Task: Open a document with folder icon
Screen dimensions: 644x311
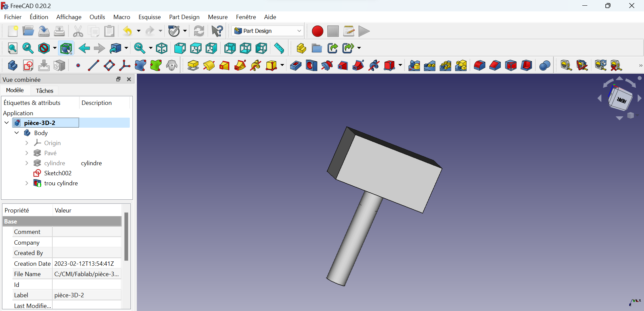Action: click(x=28, y=31)
